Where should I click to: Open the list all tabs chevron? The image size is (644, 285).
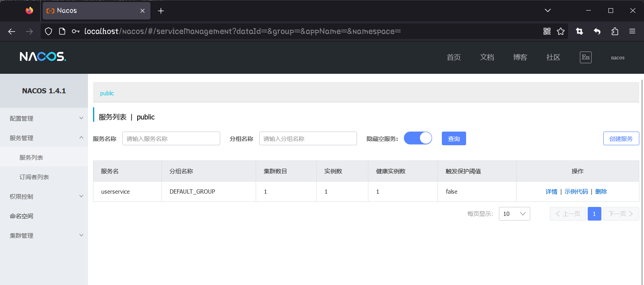click(548, 11)
